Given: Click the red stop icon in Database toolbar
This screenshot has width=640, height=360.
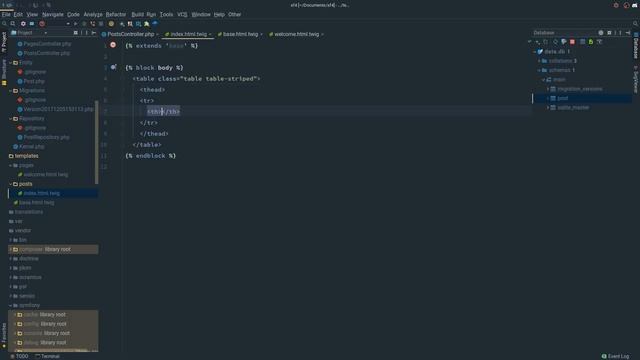Looking at the screenshot, I should tap(572, 42).
